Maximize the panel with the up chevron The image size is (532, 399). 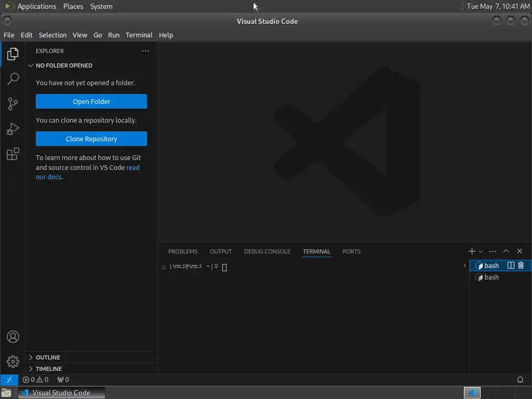(x=506, y=251)
